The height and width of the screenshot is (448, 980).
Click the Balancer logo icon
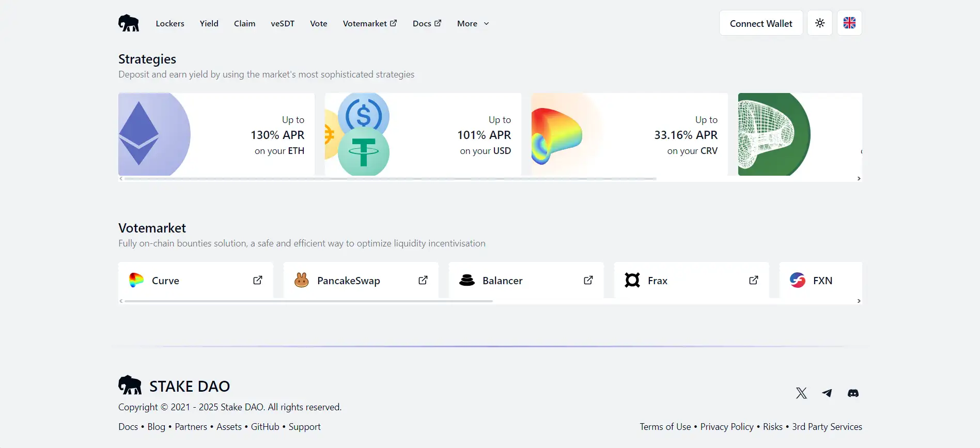click(467, 280)
